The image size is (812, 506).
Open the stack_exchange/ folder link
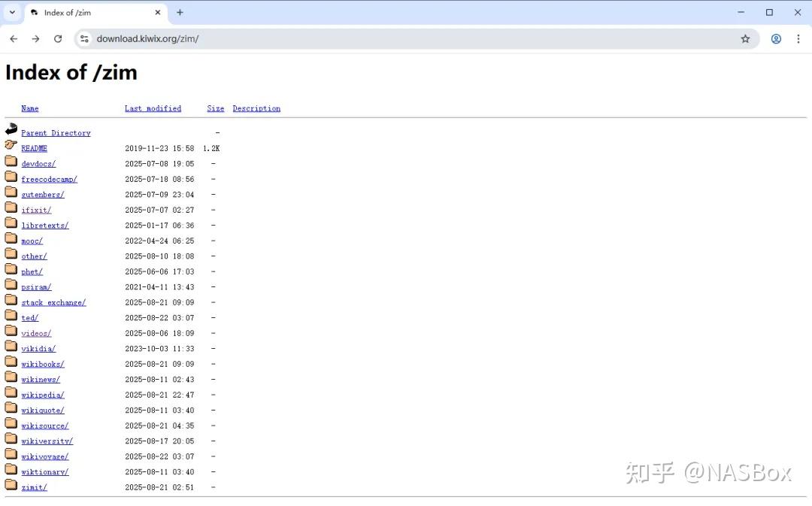click(x=54, y=302)
